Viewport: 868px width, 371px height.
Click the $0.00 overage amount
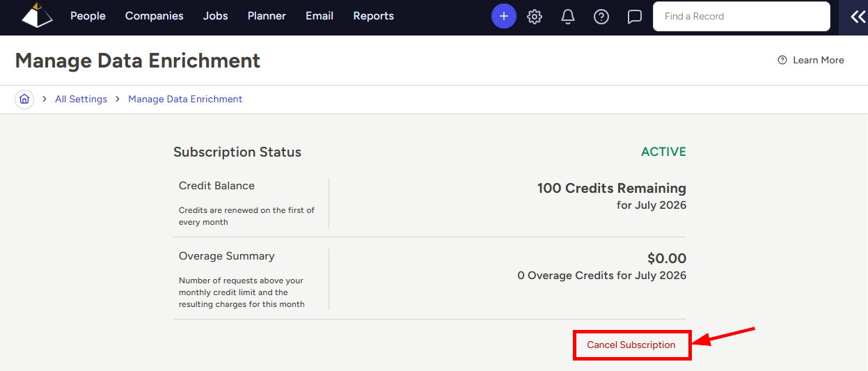tap(667, 258)
